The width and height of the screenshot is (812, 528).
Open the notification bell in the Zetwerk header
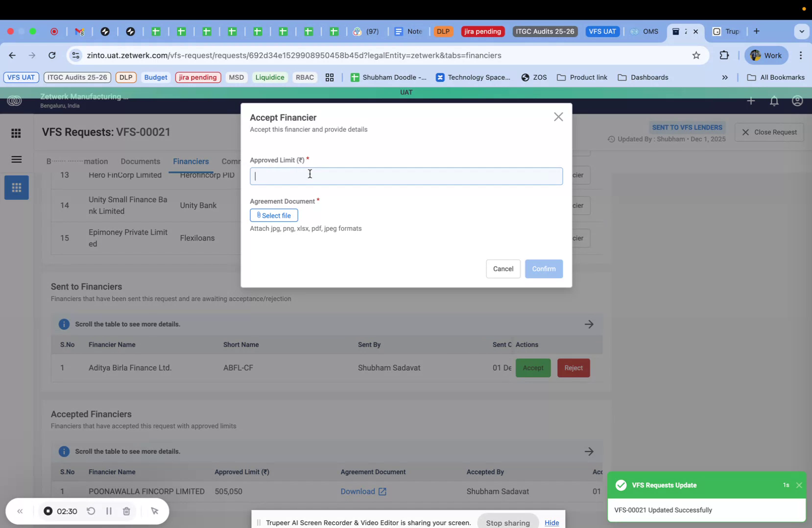(x=774, y=101)
